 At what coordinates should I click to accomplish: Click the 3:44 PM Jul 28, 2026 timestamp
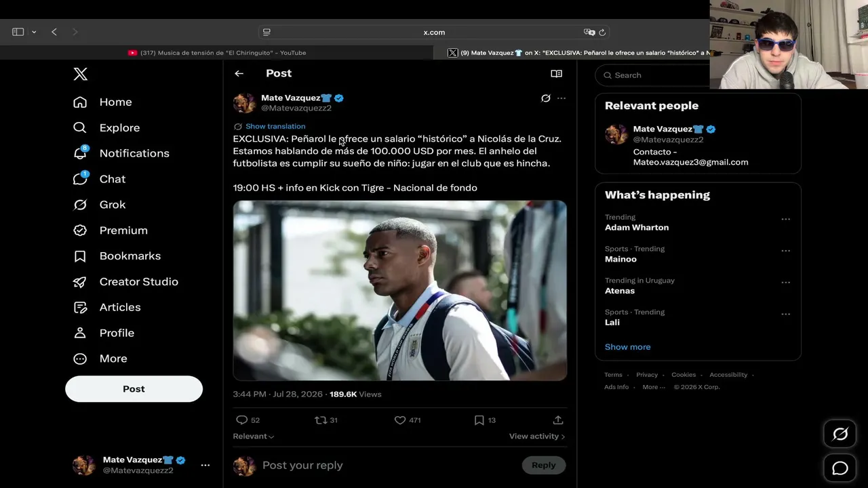(x=278, y=394)
